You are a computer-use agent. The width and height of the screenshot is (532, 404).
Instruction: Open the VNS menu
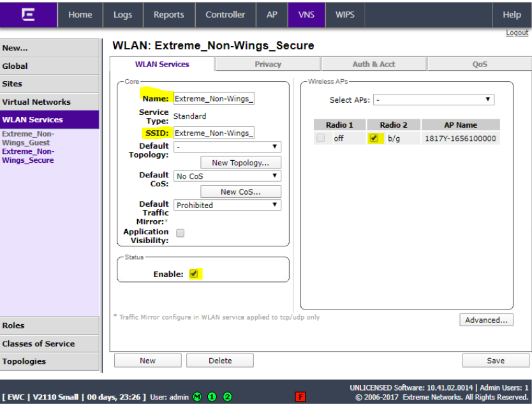click(306, 15)
